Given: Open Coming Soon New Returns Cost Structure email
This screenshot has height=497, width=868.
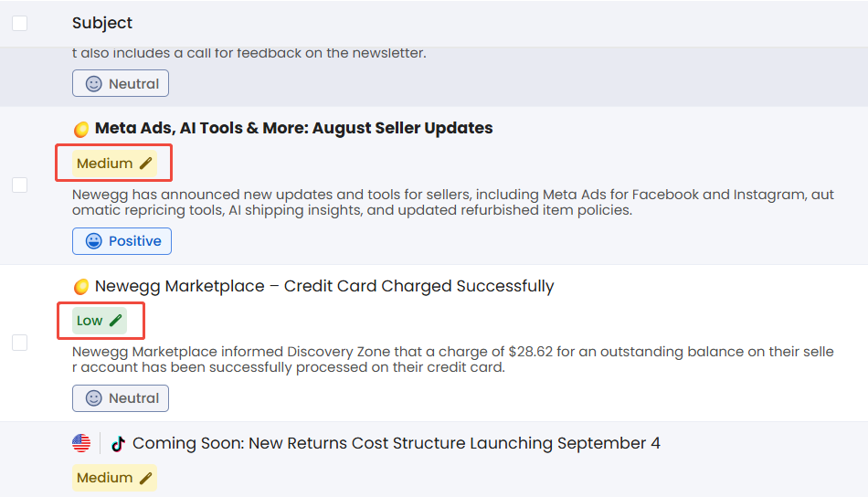Looking at the screenshot, I should (397, 443).
